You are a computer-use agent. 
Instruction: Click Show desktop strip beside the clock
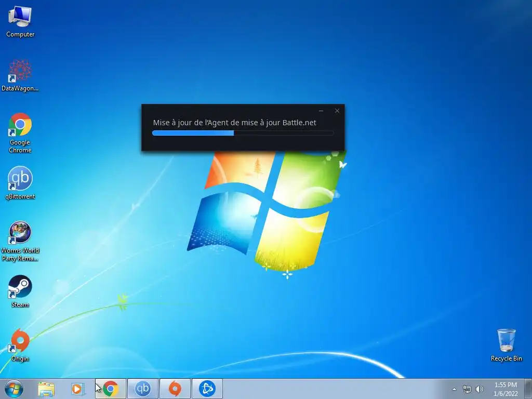tap(528, 389)
